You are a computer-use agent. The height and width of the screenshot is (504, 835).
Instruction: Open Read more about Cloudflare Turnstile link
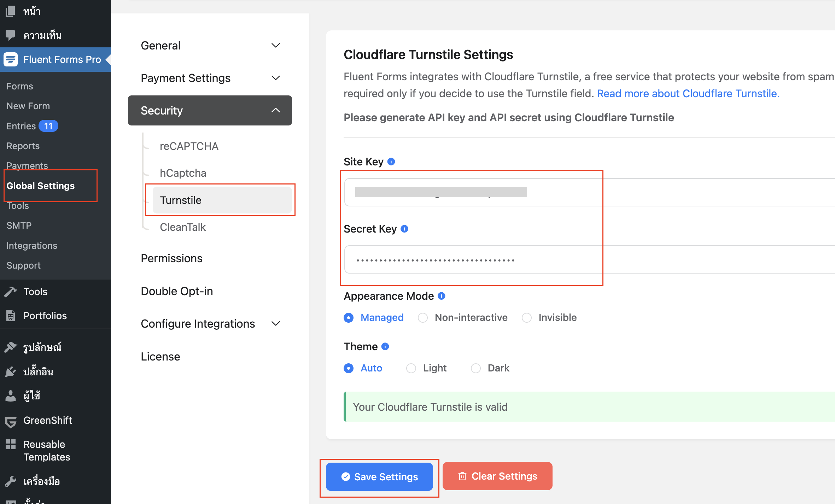[x=688, y=93]
